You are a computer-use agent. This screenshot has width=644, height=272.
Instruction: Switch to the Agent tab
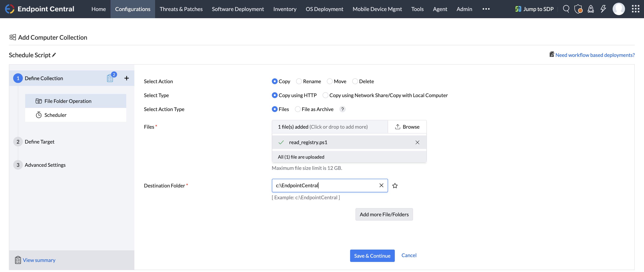440,9
